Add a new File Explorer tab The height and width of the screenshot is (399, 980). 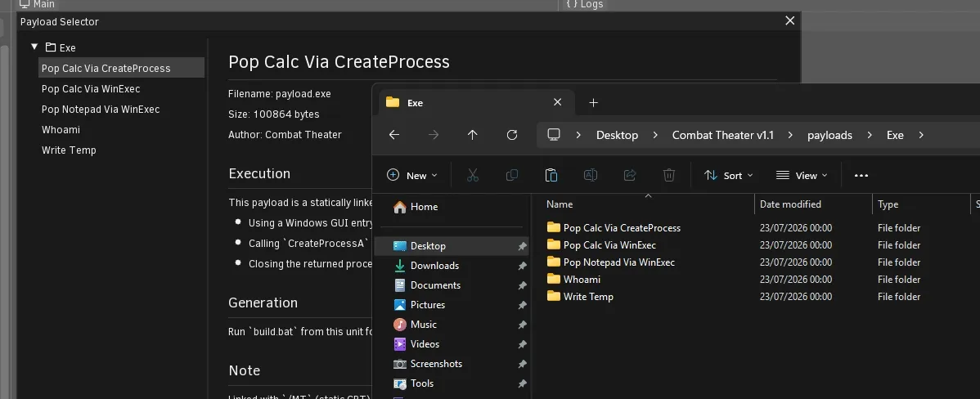[594, 102]
